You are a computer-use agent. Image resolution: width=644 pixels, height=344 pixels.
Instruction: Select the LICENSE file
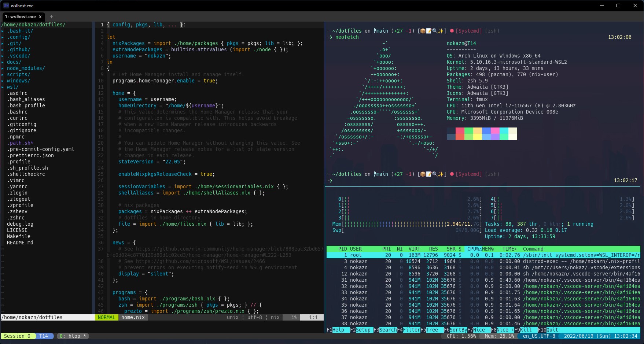coord(17,230)
